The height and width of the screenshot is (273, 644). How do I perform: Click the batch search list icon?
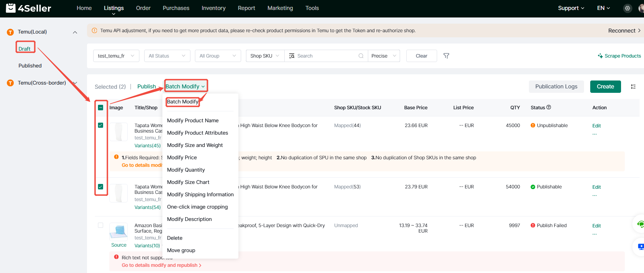coord(292,56)
